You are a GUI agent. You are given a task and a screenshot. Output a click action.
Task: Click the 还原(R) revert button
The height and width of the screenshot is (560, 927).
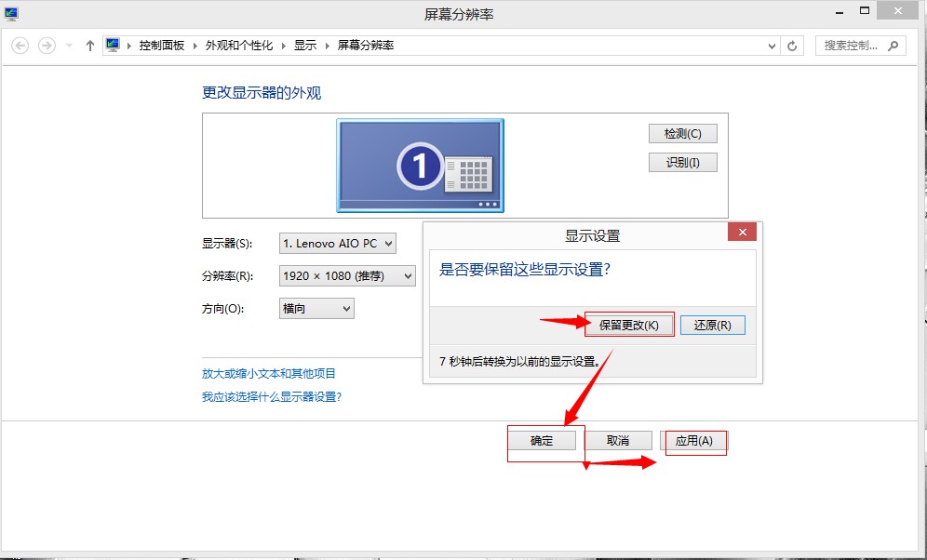point(713,326)
